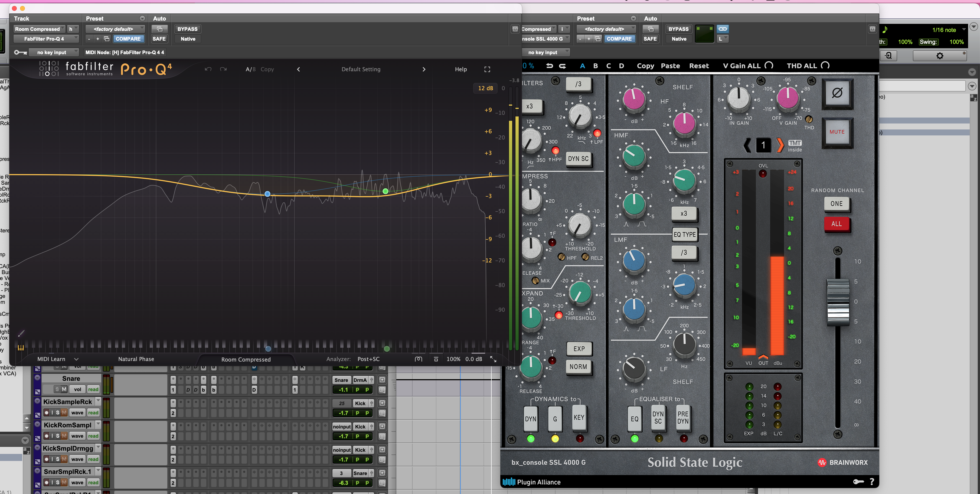Select setting slot D in bx_console
Viewport: 980px width, 494px height.
pyautogui.click(x=621, y=66)
